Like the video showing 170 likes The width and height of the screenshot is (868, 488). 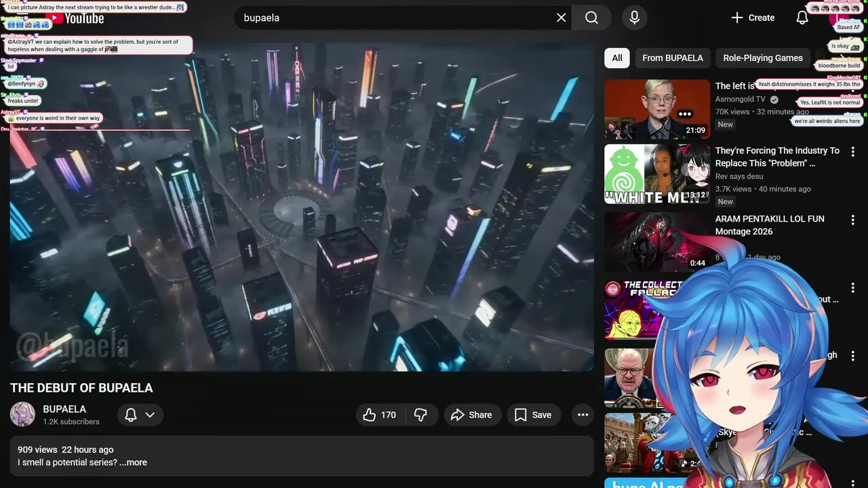tap(380, 415)
